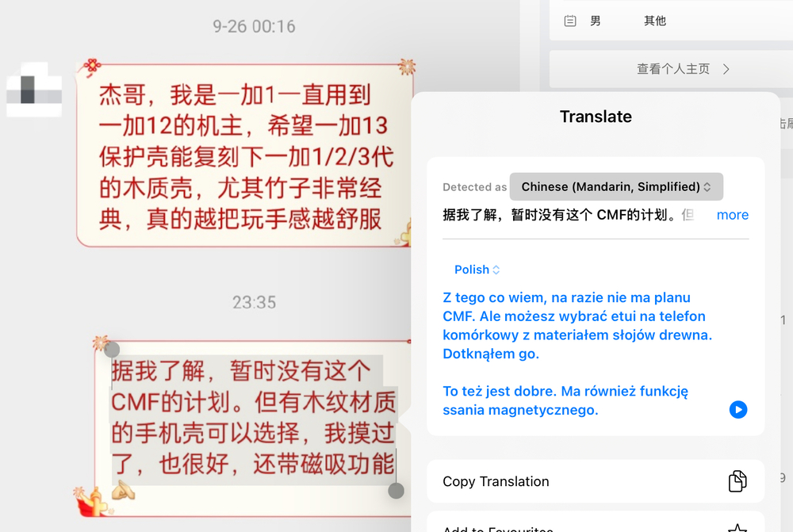Click the firework decoration above the second bubble
The width and height of the screenshot is (793, 532).
click(x=100, y=343)
